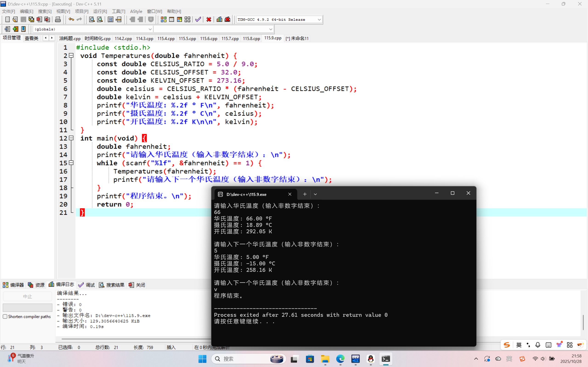
Task: Click the Print icon in toolbar
Action: 58,19
